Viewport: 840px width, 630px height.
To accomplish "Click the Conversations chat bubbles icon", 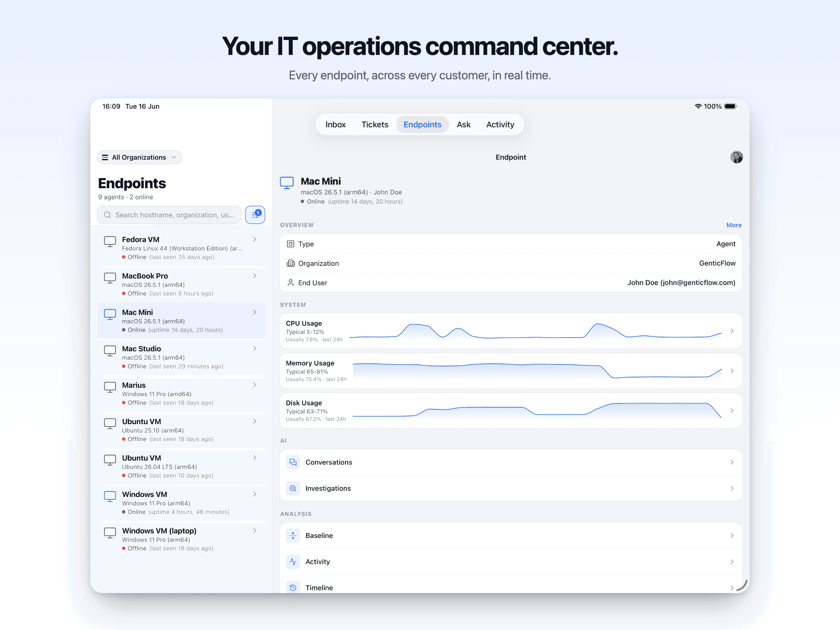I will pos(293,462).
